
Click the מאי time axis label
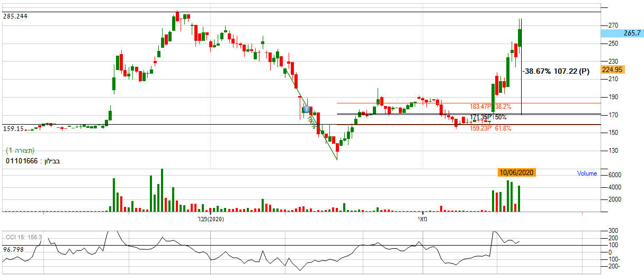point(422,219)
